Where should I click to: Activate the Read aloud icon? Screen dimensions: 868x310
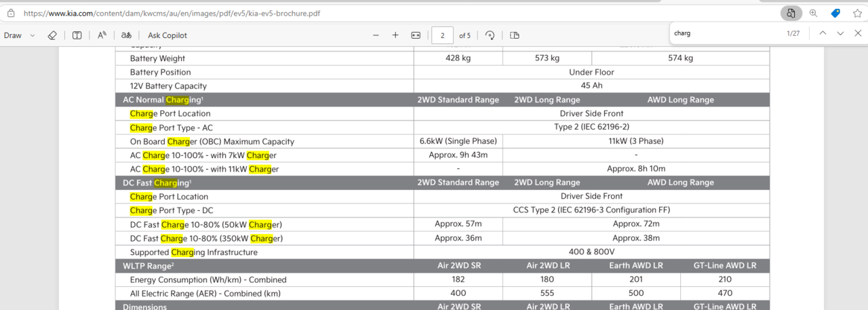(x=102, y=35)
